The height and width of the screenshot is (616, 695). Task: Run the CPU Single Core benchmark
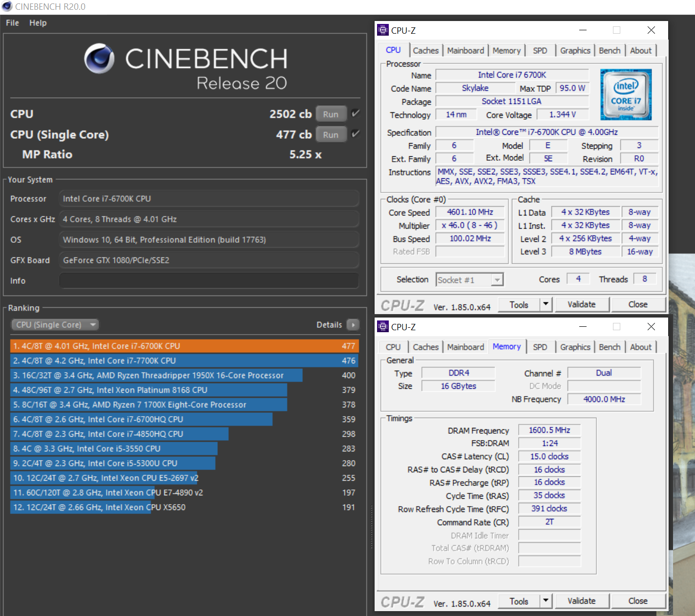pyautogui.click(x=331, y=134)
